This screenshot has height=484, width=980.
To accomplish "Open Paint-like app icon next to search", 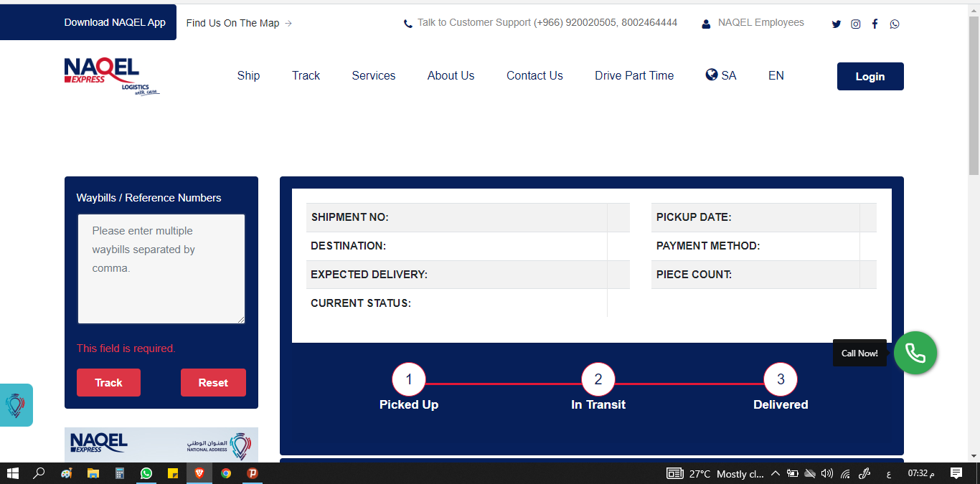I will tap(66, 473).
